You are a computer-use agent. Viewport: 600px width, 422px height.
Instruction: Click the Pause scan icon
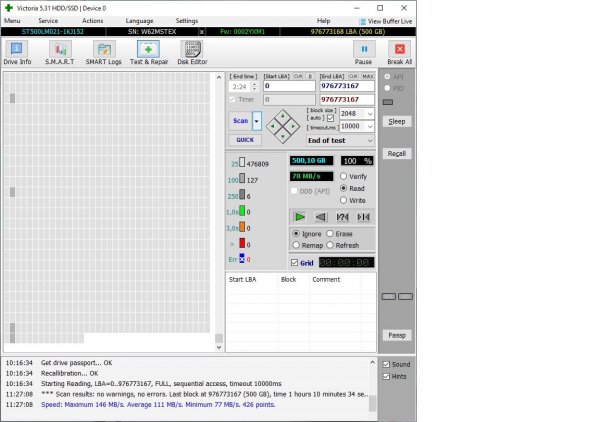click(363, 53)
